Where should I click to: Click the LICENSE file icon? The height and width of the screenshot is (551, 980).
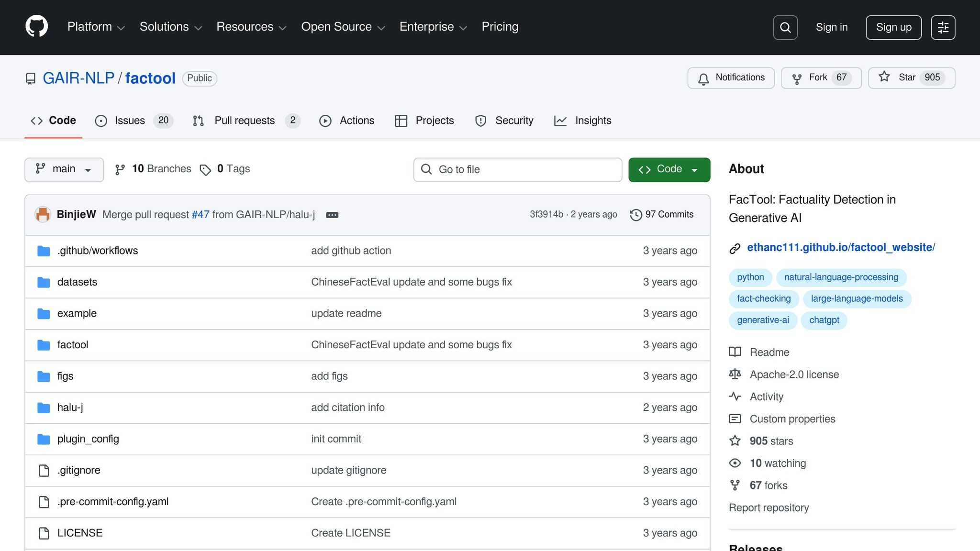(x=44, y=533)
